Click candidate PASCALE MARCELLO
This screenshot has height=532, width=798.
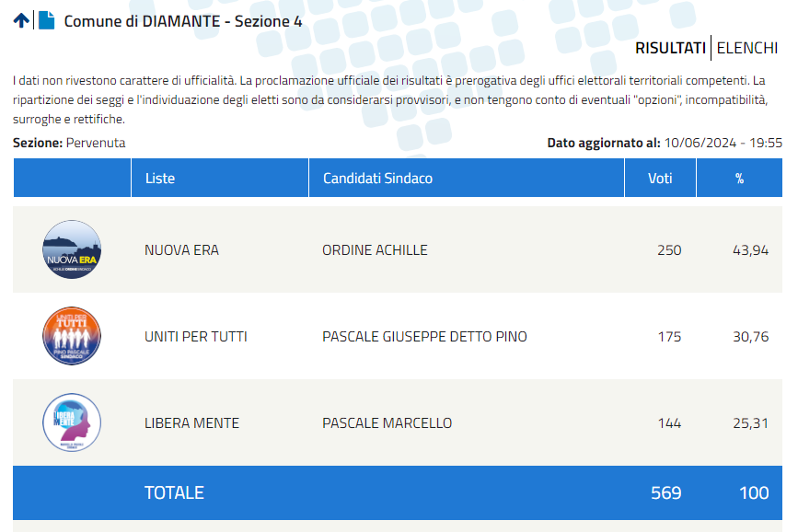pos(387,423)
